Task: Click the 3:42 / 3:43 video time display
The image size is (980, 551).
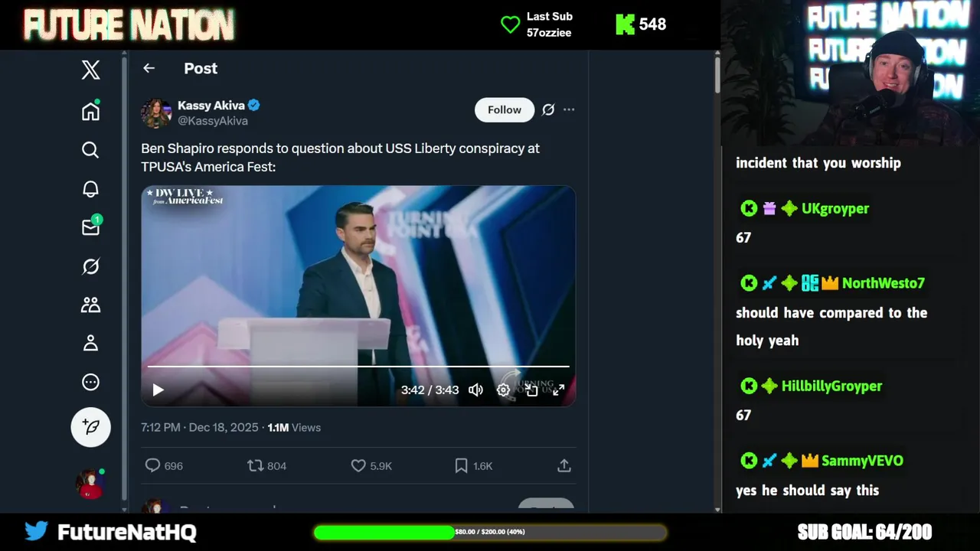Action: click(x=430, y=390)
